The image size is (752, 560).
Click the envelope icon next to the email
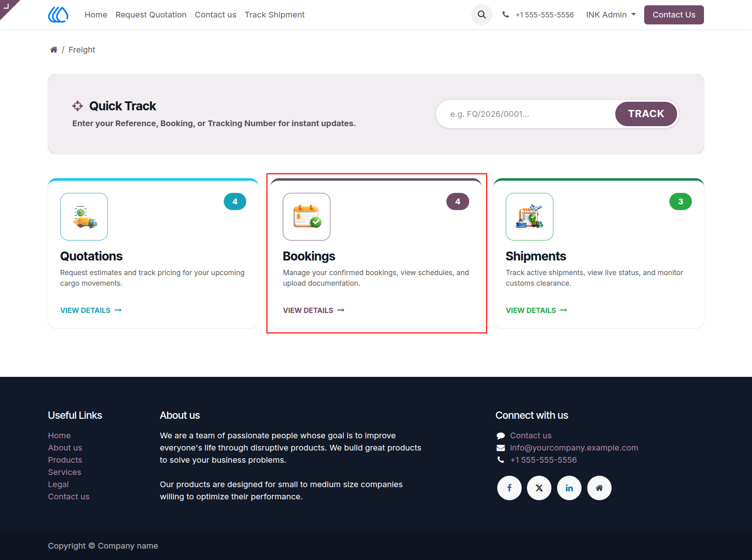click(501, 448)
